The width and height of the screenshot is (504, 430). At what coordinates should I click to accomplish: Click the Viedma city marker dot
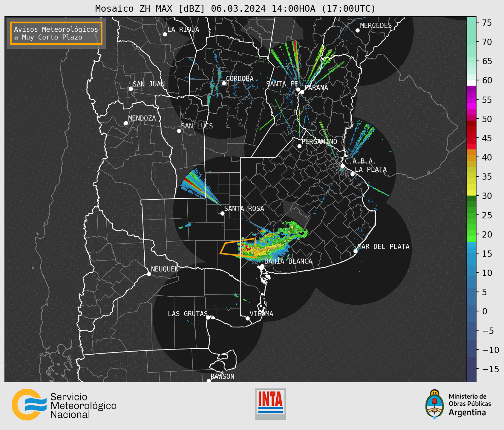point(248,318)
